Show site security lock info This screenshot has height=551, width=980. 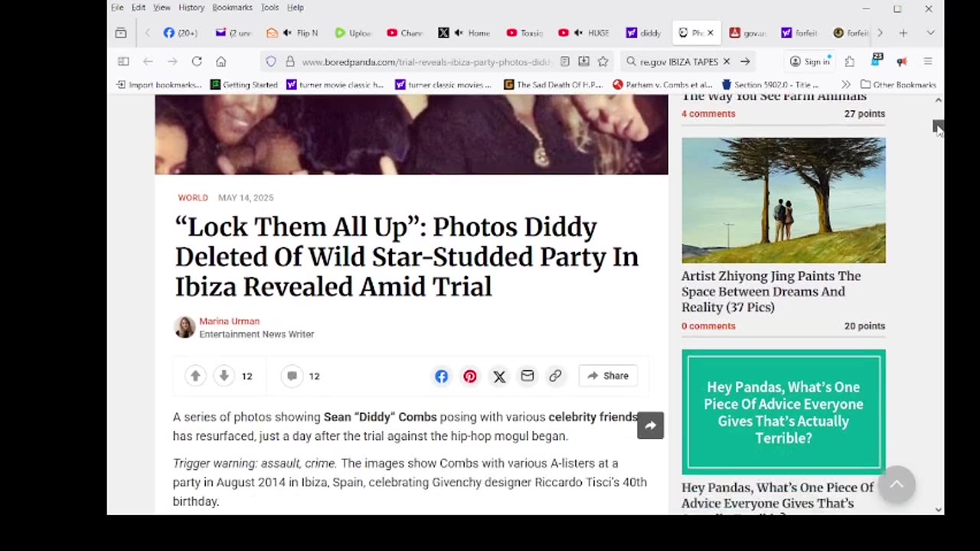(289, 61)
